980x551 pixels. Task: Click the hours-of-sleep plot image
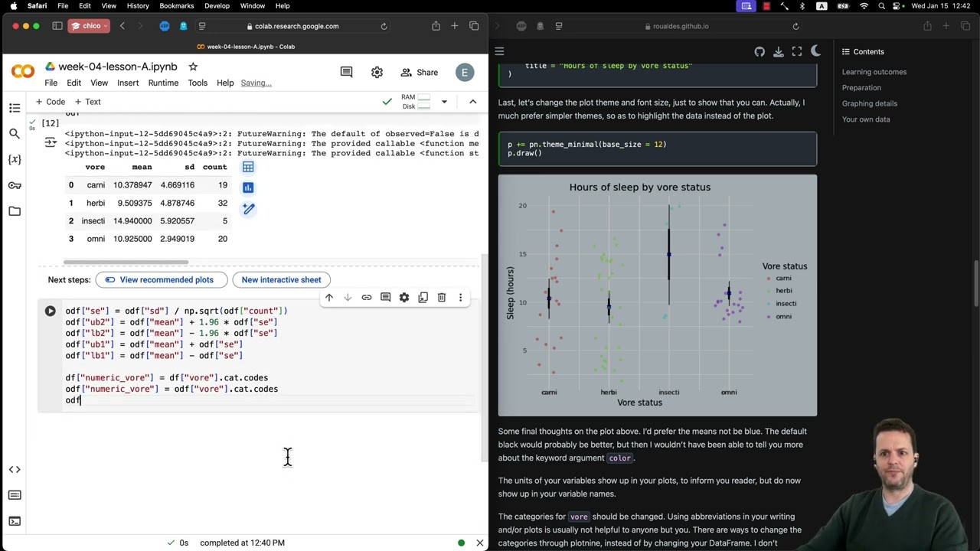pos(658,295)
